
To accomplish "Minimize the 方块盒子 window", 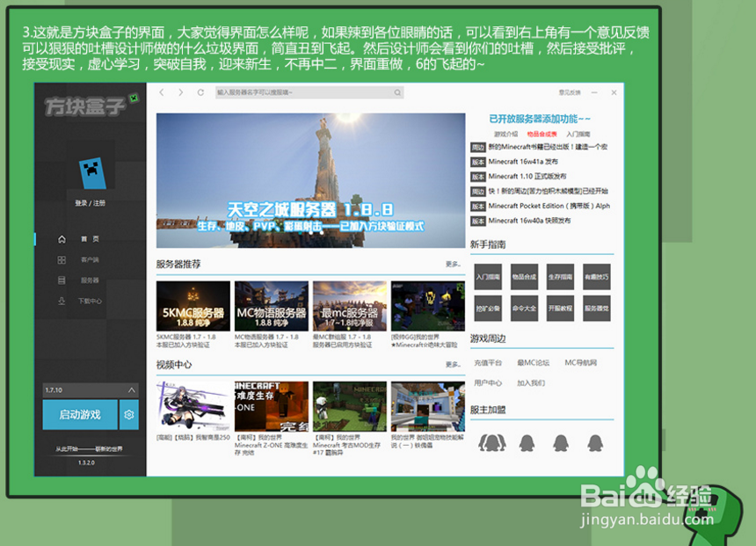I will pyautogui.click(x=594, y=92).
